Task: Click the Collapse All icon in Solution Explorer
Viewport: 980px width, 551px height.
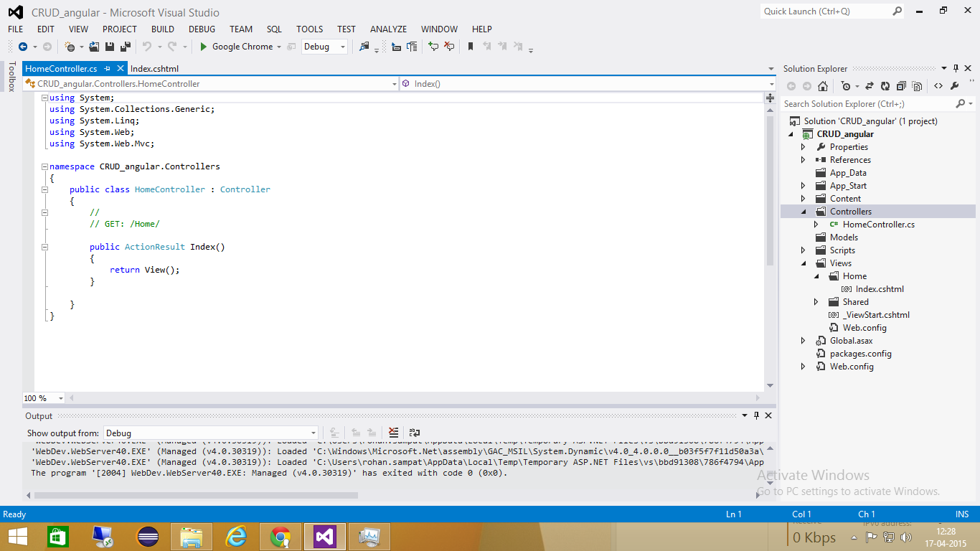Action: pos(901,86)
